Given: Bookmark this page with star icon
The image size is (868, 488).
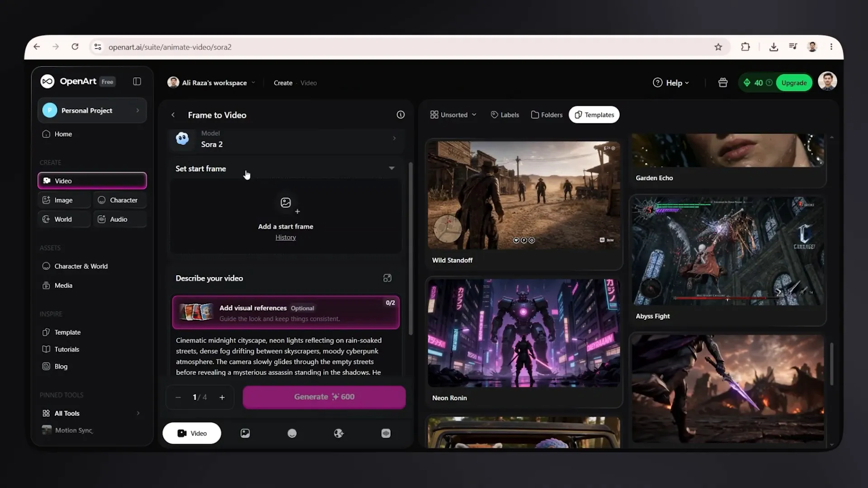Looking at the screenshot, I should pyautogui.click(x=718, y=47).
